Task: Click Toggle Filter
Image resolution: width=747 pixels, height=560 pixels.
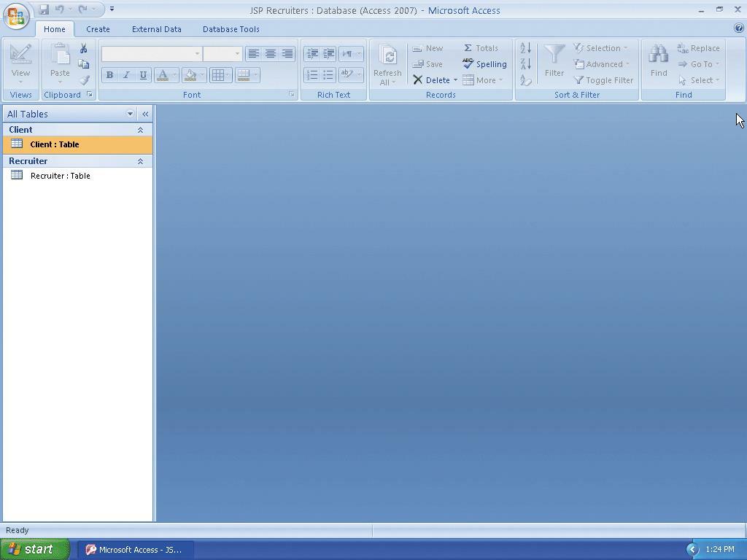Action: 603,80
